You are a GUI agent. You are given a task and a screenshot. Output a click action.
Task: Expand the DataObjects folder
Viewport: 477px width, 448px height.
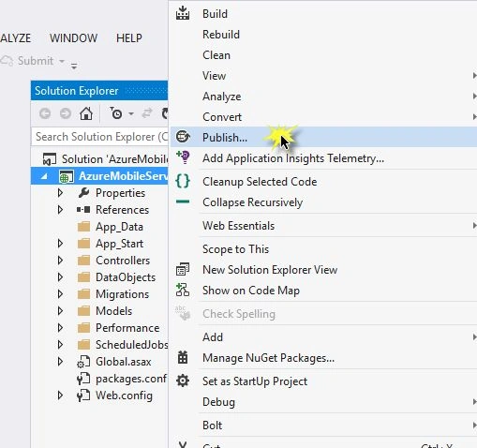click(60, 277)
